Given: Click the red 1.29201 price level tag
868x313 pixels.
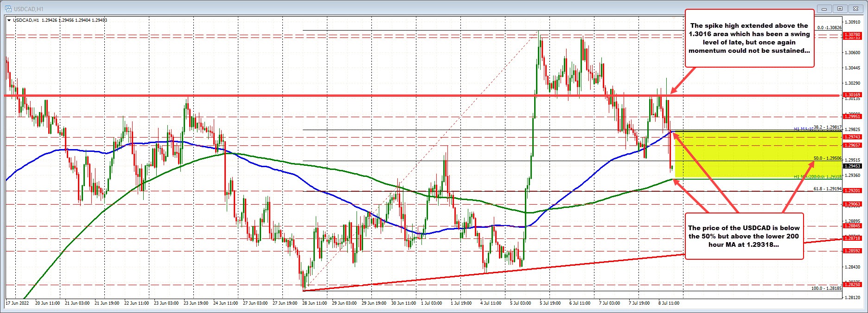Looking at the screenshot, I should pyautogui.click(x=852, y=190).
